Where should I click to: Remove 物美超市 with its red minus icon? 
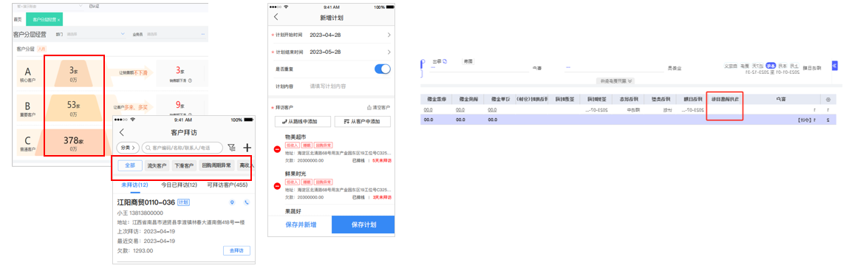click(x=277, y=149)
